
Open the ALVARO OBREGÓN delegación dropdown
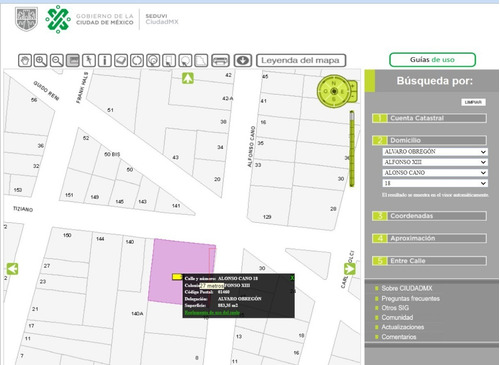pyautogui.click(x=435, y=152)
